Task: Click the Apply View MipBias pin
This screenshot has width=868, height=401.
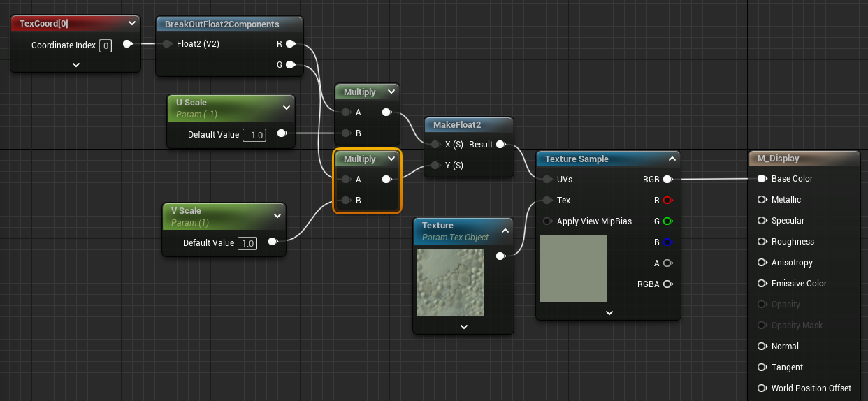Action: click(547, 221)
